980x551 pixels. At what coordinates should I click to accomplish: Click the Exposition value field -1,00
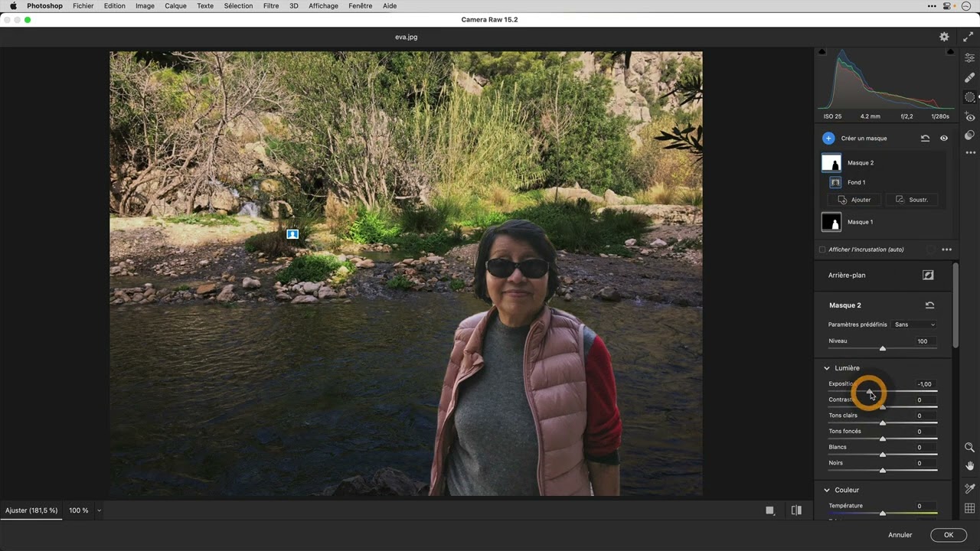pos(925,384)
